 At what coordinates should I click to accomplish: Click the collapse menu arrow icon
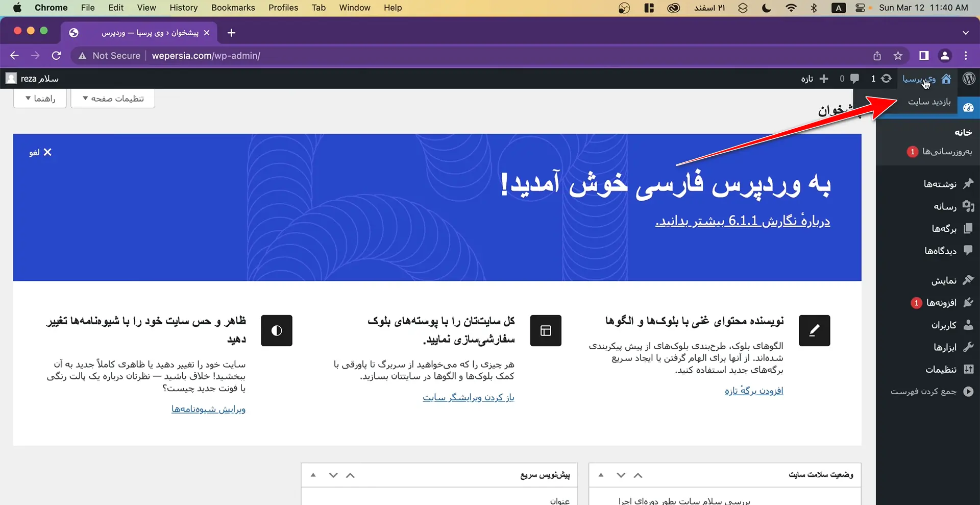pyautogui.click(x=968, y=392)
